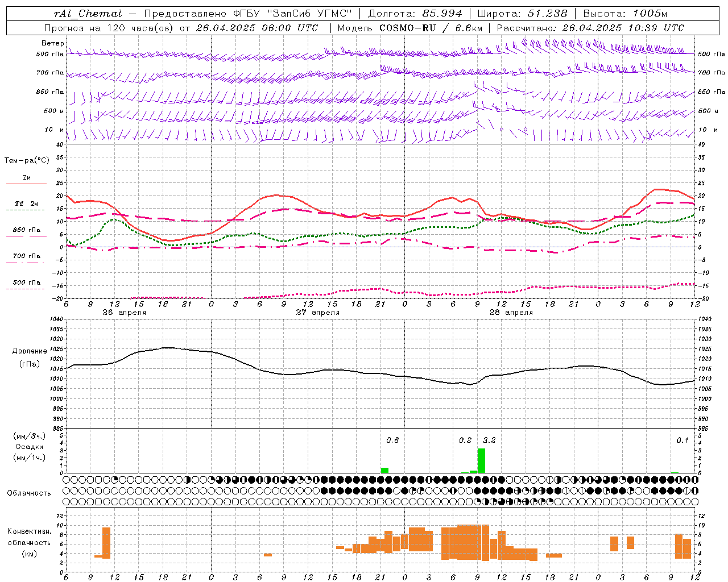
Task: Click the tallest green precipitation bar
Action: pyautogui.click(x=481, y=461)
